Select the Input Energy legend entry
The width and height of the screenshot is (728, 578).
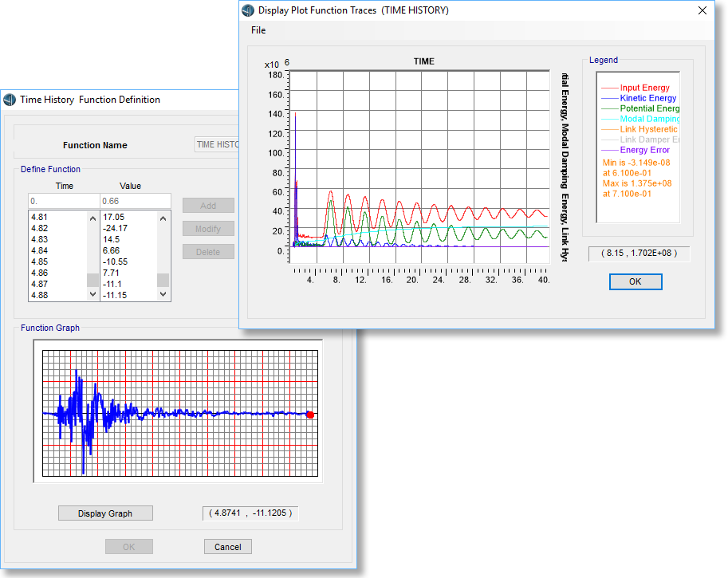pos(644,88)
